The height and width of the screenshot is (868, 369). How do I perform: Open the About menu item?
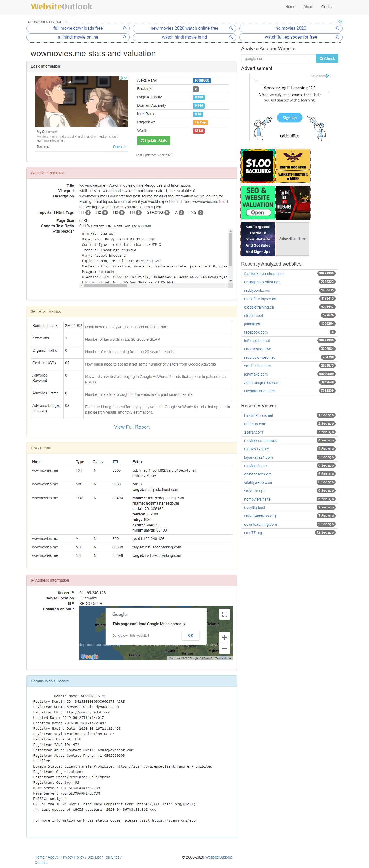coord(308,7)
